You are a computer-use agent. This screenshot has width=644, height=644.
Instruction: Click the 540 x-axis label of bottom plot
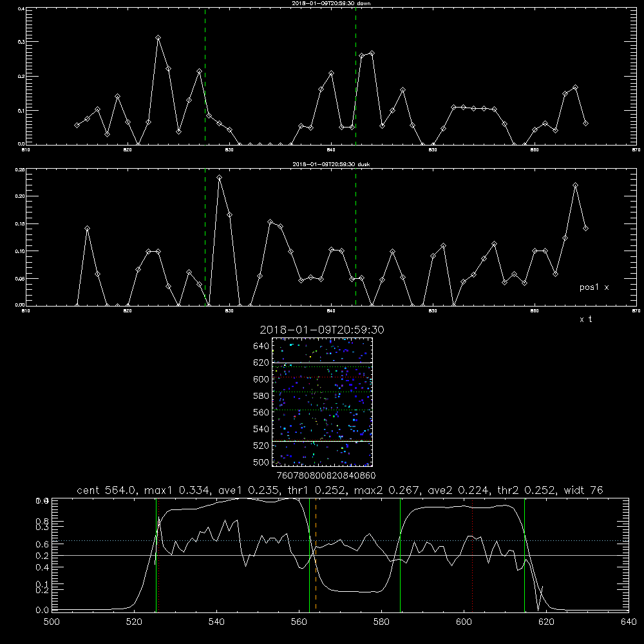(216, 622)
